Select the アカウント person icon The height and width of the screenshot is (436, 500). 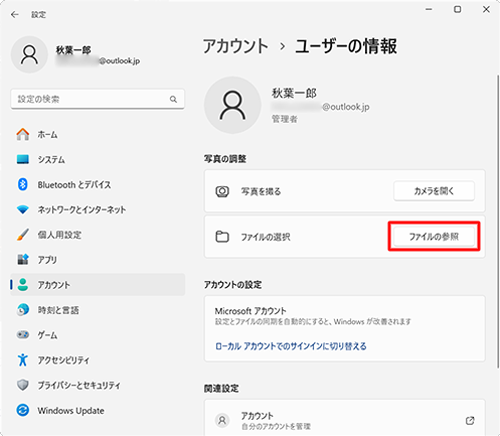click(23, 285)
